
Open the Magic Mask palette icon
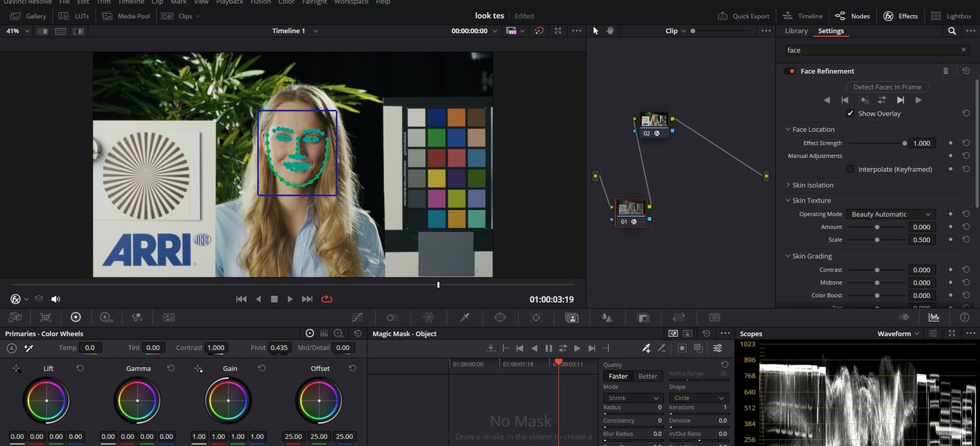[572, 317]
